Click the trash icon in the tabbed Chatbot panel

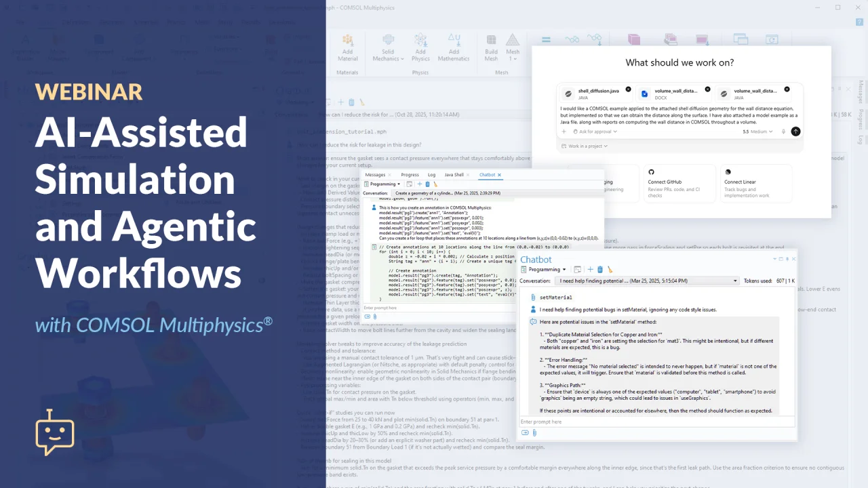click(427, 184)
